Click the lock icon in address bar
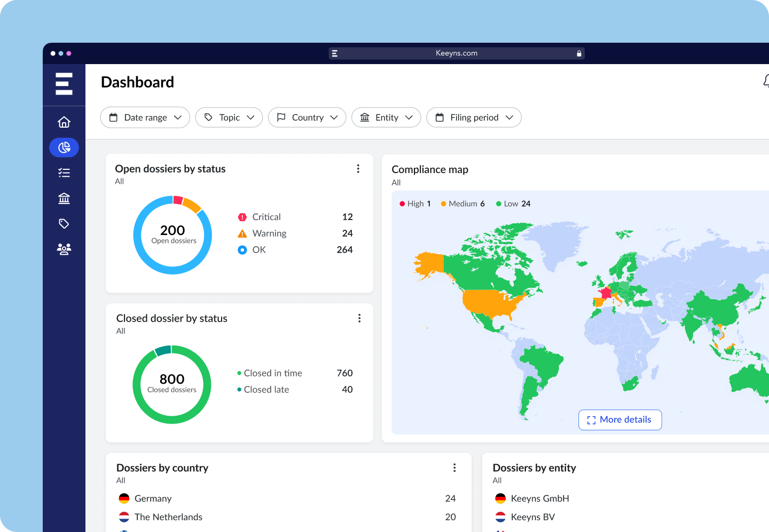This screenshot has width=769, height=532. (x=579, y=53)
